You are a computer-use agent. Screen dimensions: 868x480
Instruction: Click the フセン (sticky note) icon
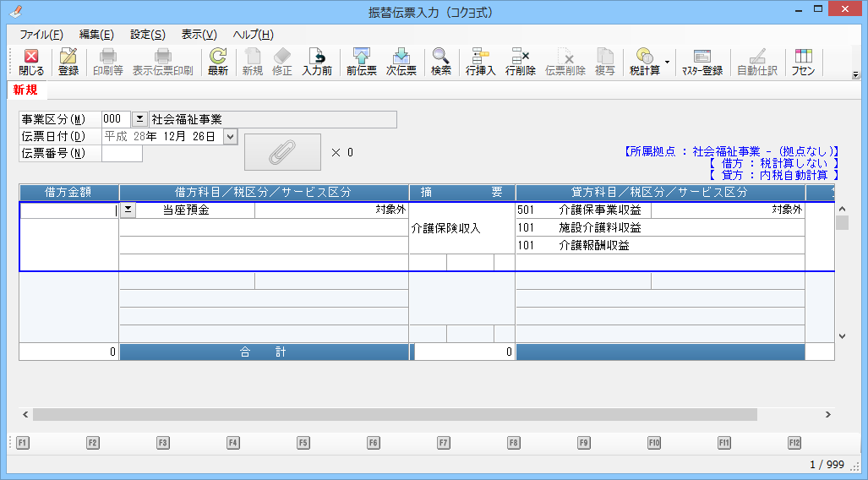tap(803, 62)
